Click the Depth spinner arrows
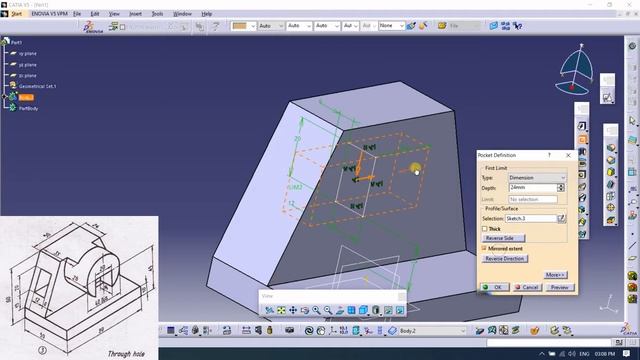 point(561,188)
